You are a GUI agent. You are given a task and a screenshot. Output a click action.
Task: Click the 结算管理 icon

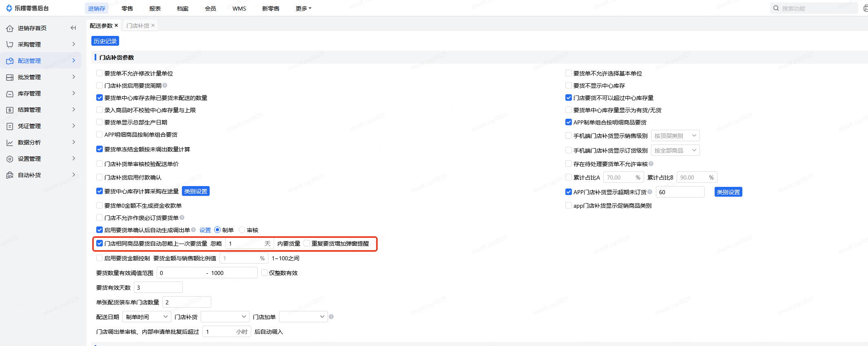click(10, 110)
